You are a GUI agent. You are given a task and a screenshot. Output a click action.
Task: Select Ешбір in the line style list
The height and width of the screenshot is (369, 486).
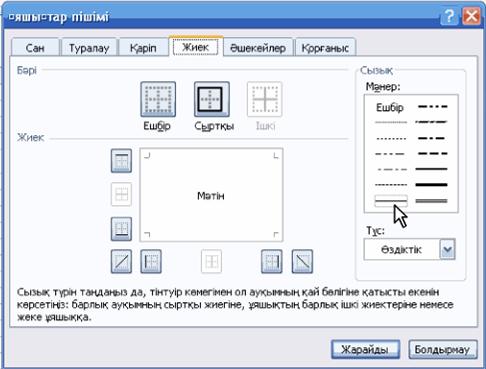coord(390,107)
